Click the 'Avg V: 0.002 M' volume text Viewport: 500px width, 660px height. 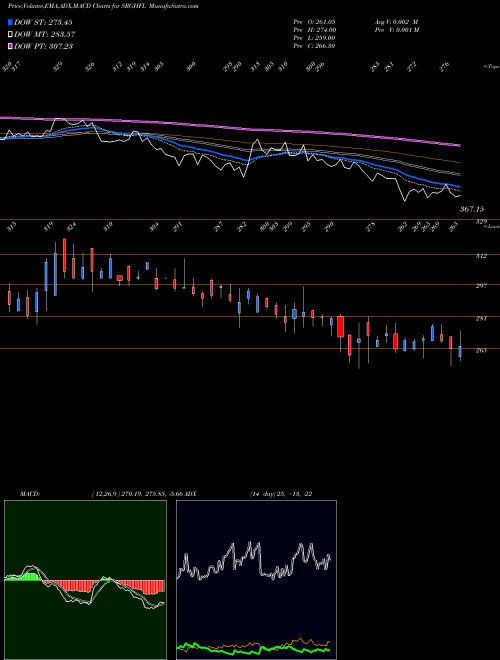pyautogui.click(x=396, y=21)
